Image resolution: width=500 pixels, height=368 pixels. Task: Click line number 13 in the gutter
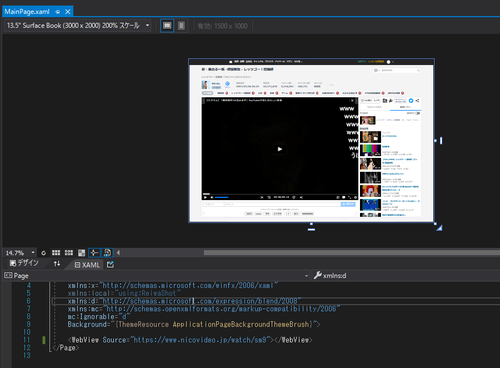[27, 355]
